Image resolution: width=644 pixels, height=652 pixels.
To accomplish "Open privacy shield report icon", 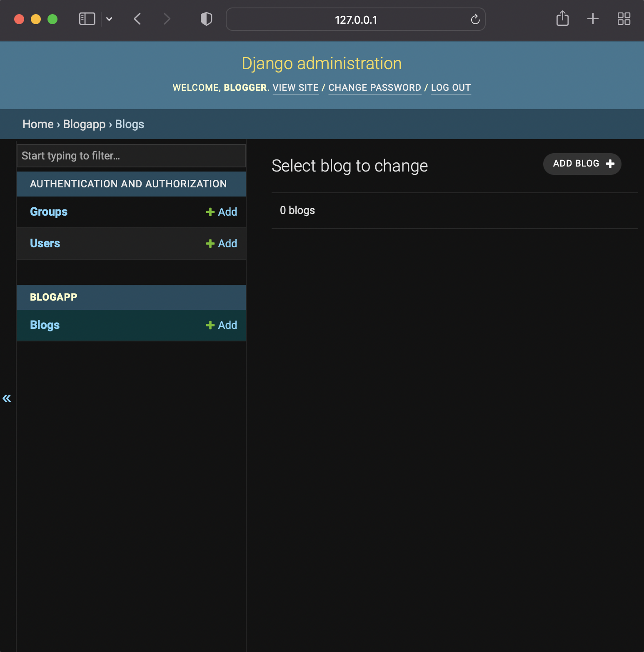I will (x=206, y=19).
